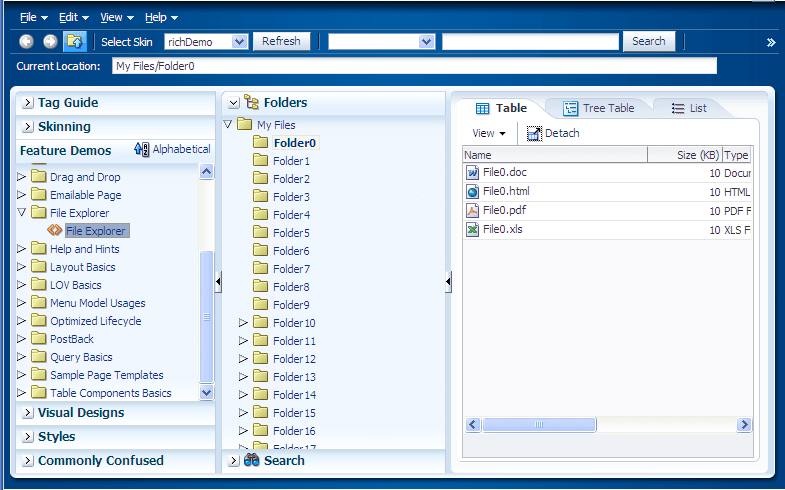
Task: Expand the Folder13 tree node
Action: pyautogui.click(x=243, y=376)
